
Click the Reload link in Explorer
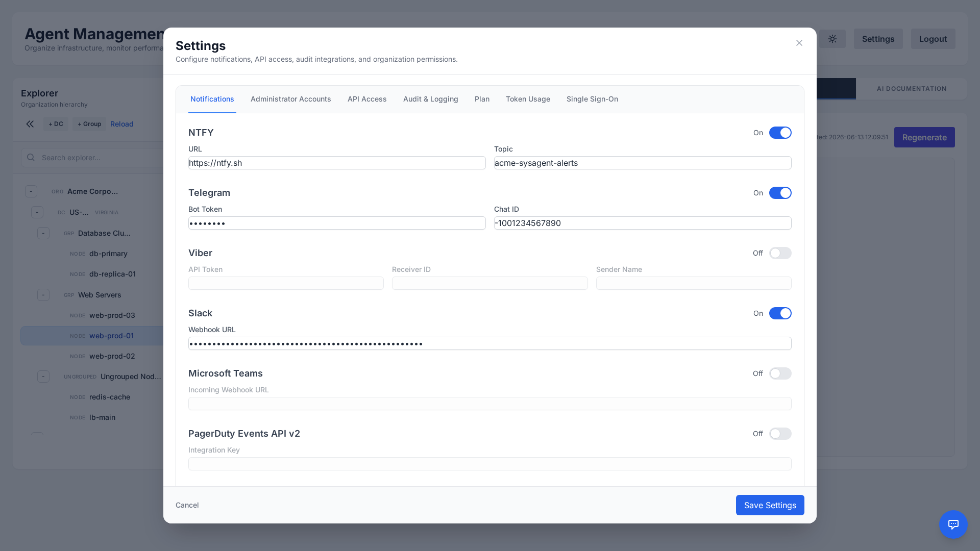[122, 124]
